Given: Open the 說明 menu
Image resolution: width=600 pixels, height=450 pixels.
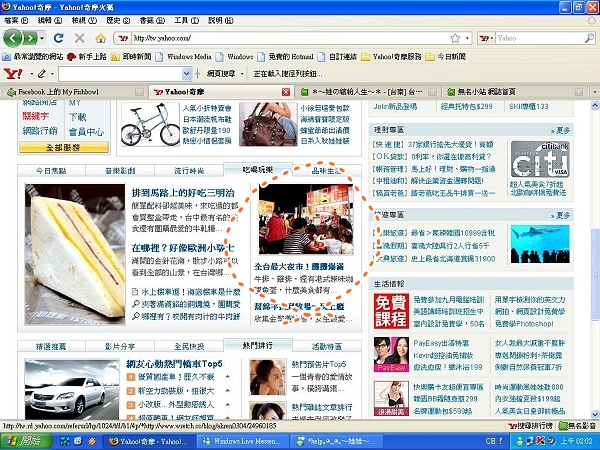Looking at the screenshot, I should [x=220, y=20].
